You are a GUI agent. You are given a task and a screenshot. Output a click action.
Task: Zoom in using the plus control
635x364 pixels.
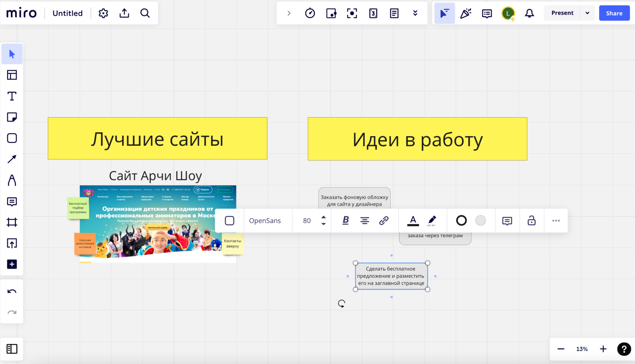[x=603, y=349]
